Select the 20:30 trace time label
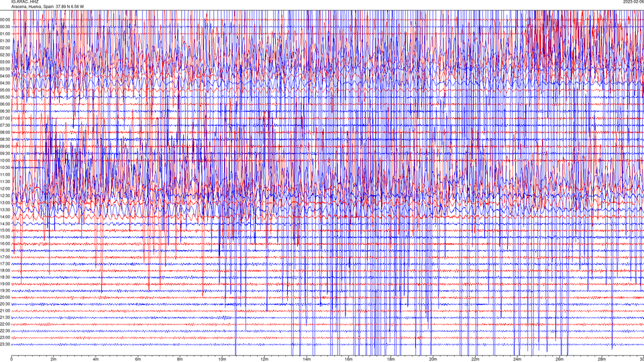Screen dimensions: 644x362 [5, 304]
